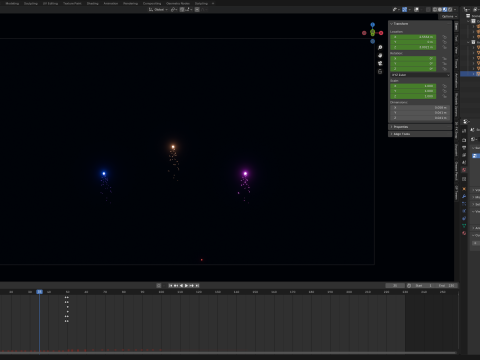Image resolution: width=480 pixels, height=360 pixels.
Task: Open the Modeling workspace tab
Action: point(12,3)
